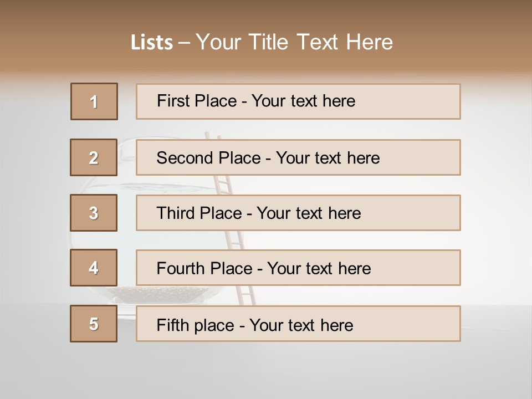Select the Fourth Place text box

298,268
